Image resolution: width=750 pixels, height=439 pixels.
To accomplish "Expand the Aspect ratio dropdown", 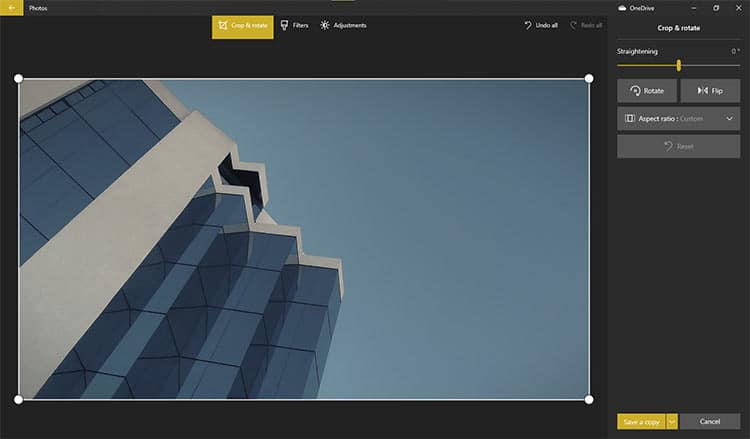I will pos(678,119).
